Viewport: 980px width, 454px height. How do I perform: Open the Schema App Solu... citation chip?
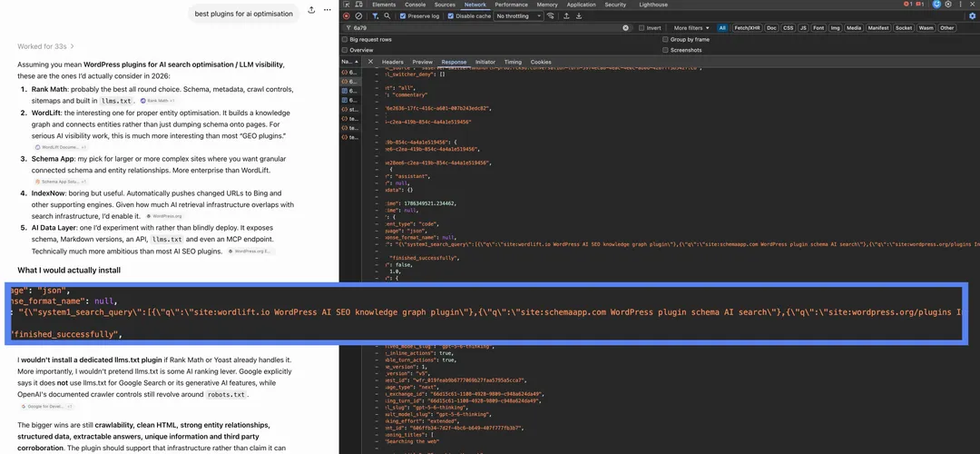click(x=61, y=182)
